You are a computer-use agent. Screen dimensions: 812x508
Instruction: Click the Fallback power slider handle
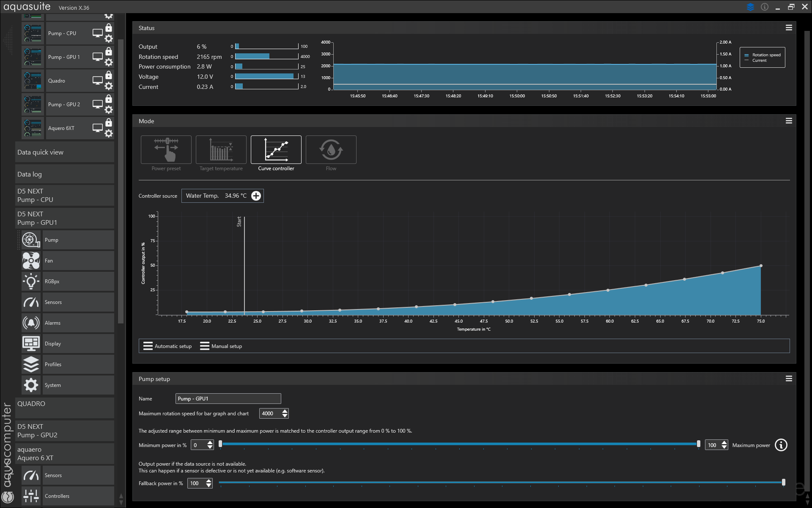(783, 482)
